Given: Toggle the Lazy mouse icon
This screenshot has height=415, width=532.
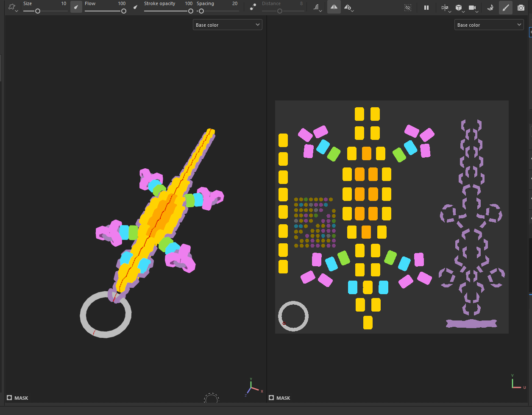Looking at the screenshot, I should (253, 7).
